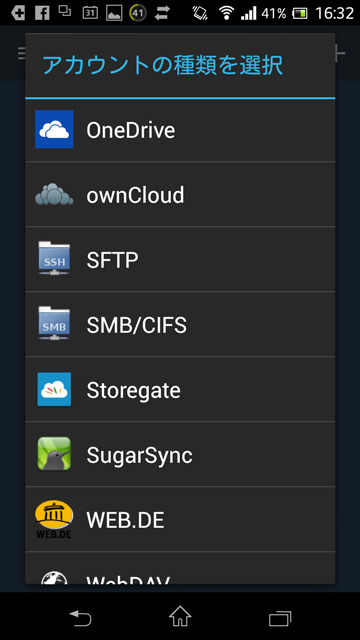Select OneDrive account type
Viewport: 360px width, 640px height.
pos(180,130)
